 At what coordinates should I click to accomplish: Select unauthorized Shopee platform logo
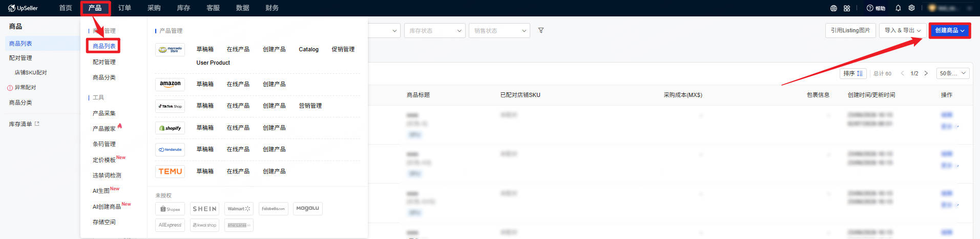170,209
